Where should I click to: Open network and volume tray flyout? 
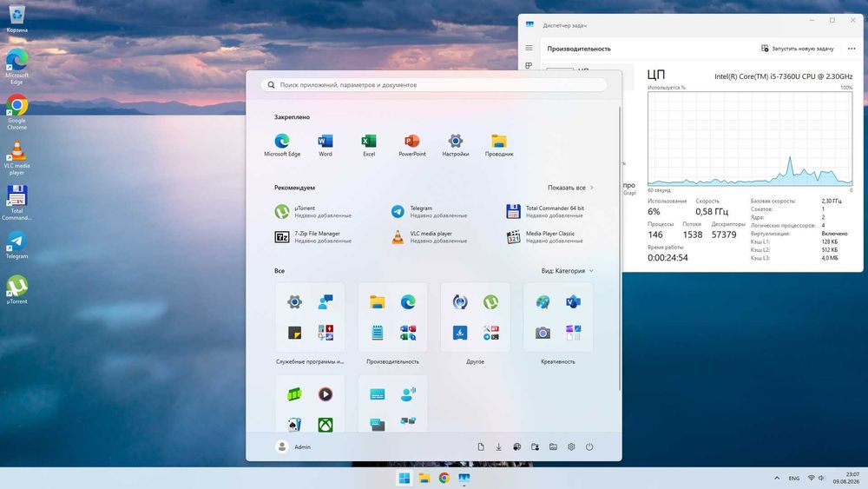tap(816, 478)
